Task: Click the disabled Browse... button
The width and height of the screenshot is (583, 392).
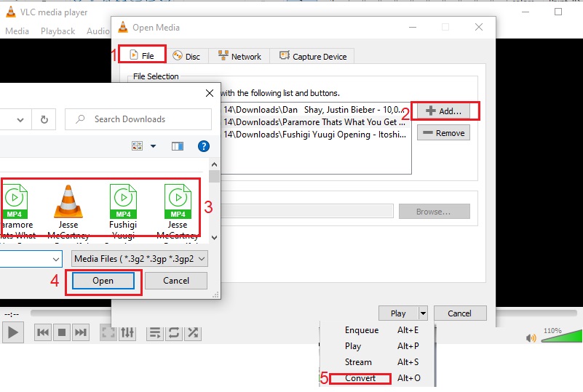Action: 434,212
